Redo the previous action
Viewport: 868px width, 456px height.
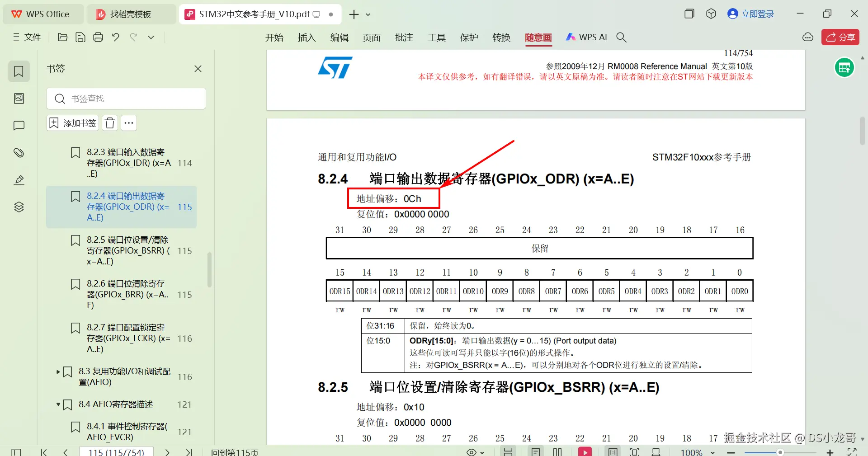click(x=133, y=37)
